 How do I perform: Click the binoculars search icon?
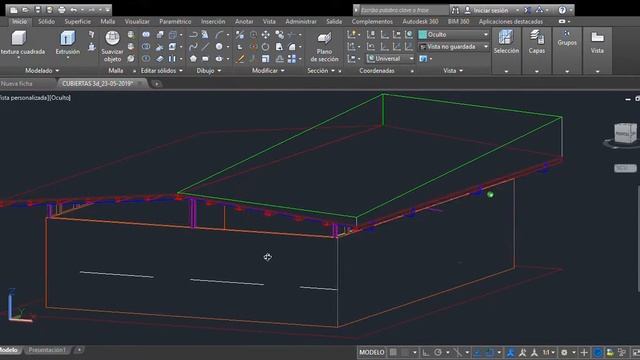pos(456,10)
